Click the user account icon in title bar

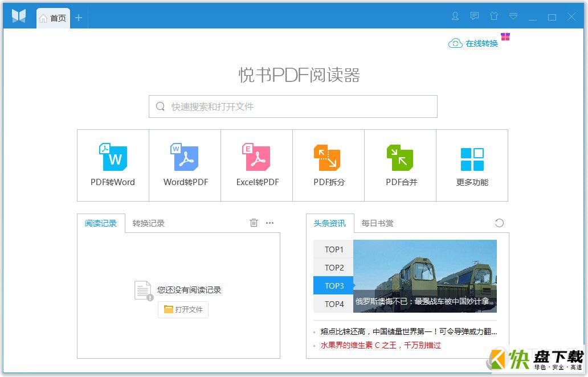tap(455, 17)
